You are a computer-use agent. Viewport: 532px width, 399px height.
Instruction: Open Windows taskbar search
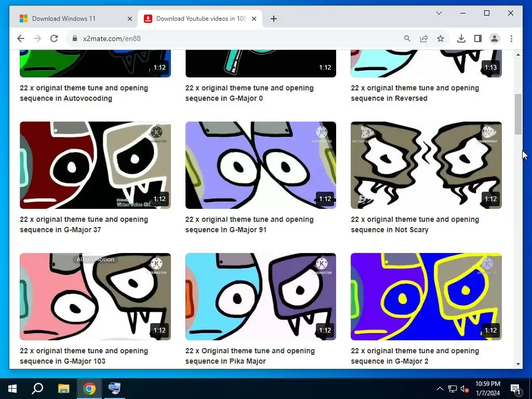pyautogui.click(x=37, y=389)
